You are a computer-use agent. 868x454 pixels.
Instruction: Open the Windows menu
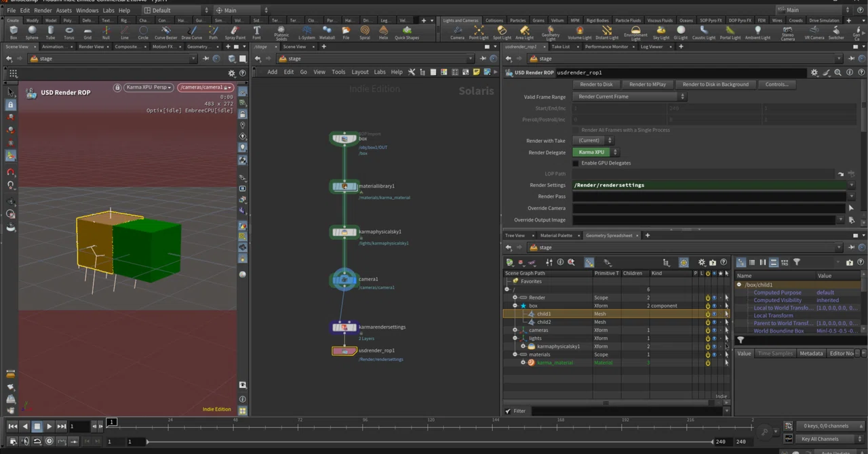(x=87, y=11)
